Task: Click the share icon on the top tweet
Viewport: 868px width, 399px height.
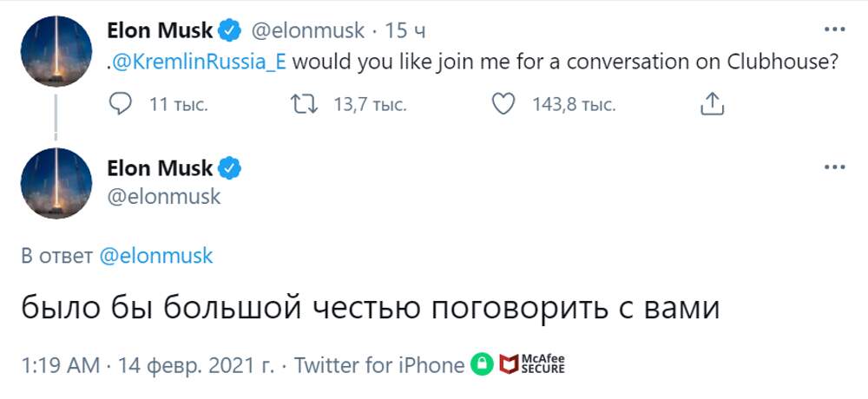Action: click(711, 105)
